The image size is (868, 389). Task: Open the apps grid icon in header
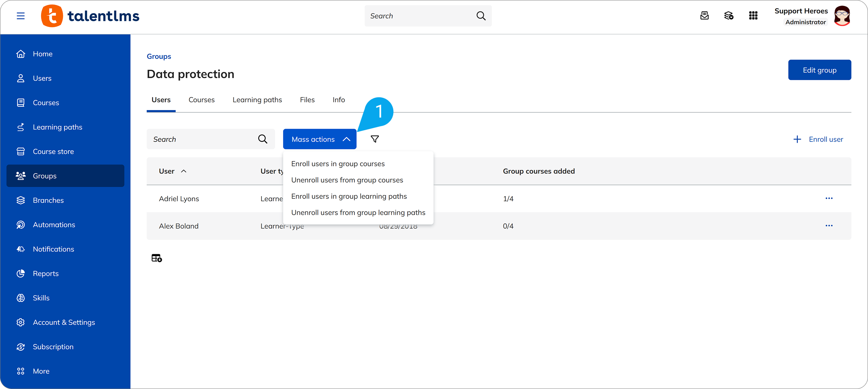tap(753, 15)
